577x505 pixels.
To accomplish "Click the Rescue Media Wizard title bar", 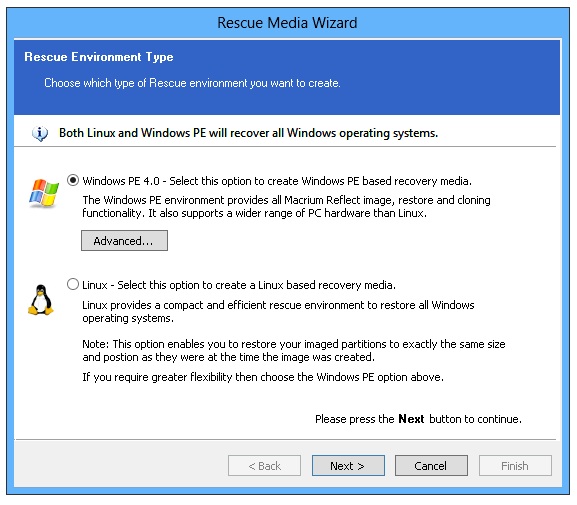I will [287, 23].
